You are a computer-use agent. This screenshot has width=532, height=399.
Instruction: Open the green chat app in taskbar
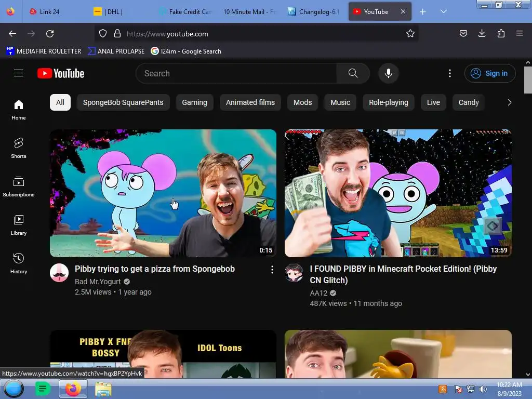(43, 389)
